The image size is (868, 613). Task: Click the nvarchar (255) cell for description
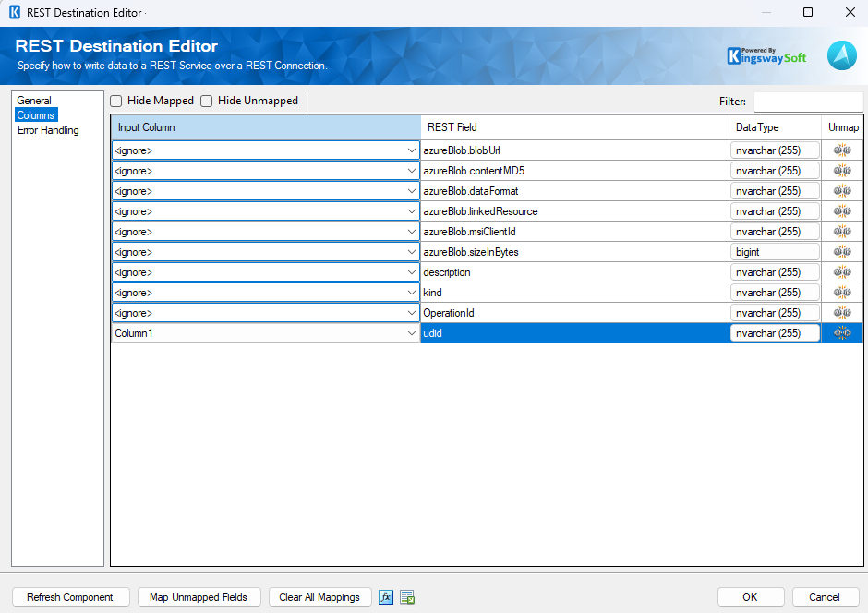pos(775,272)
